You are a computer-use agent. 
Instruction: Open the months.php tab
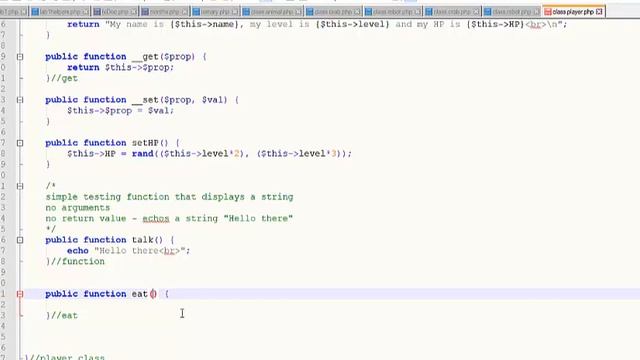point(165,12)
